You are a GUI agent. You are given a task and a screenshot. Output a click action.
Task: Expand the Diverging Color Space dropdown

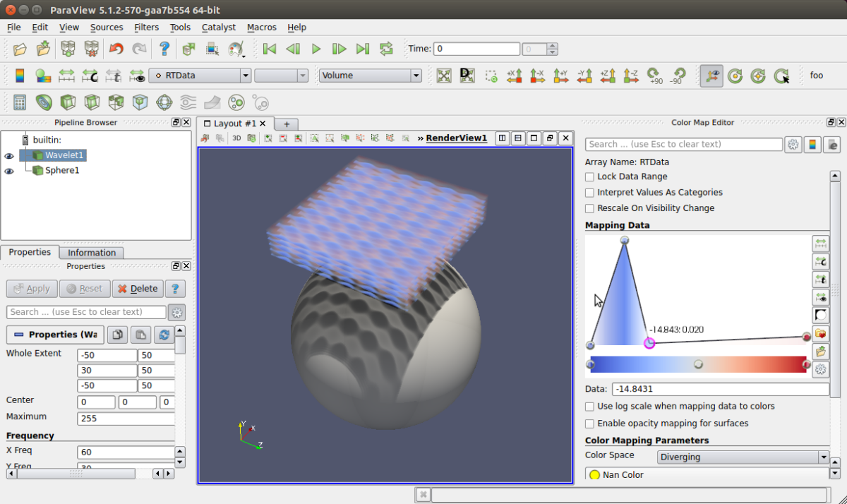pos(743,457)
